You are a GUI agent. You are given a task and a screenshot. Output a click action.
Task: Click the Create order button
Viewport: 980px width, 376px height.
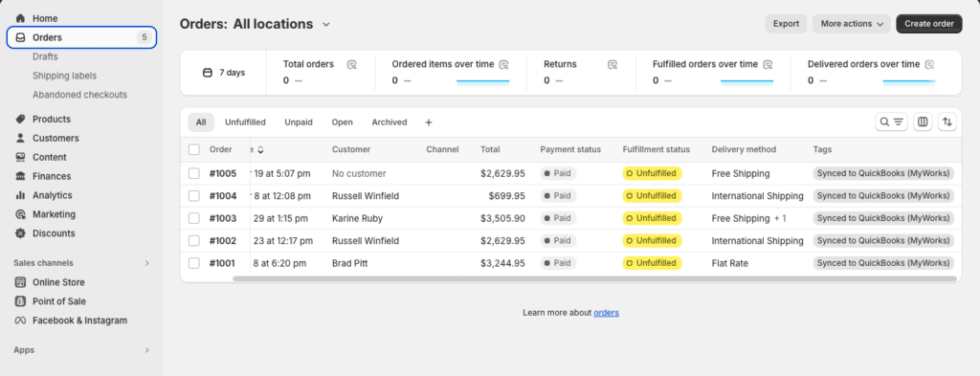[928, 24]
